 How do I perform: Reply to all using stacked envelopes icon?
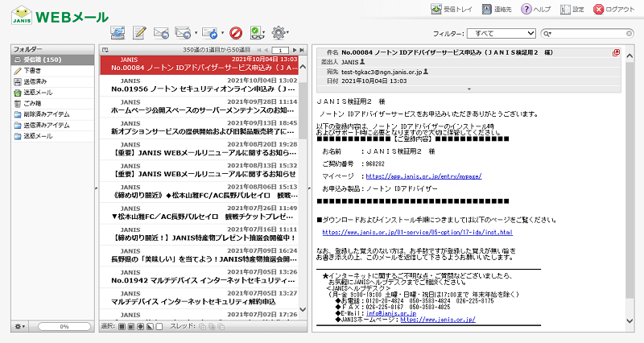tap(183, 33)
